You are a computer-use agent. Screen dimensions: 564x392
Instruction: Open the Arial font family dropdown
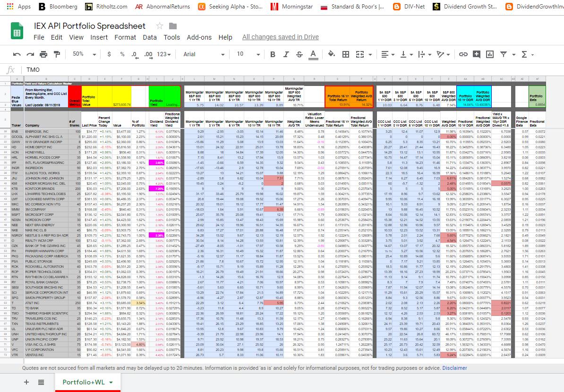[x=203, y=54]
